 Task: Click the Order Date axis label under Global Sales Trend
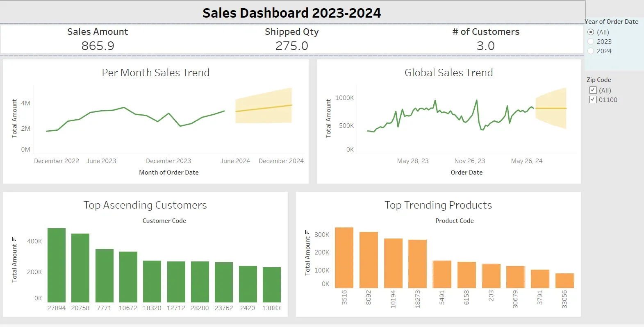pyautogui.click(x=467, y=173)
